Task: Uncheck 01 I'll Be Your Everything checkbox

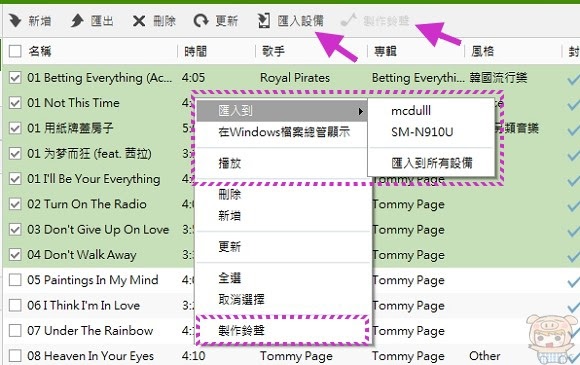Action: click(x=15, y=179)
